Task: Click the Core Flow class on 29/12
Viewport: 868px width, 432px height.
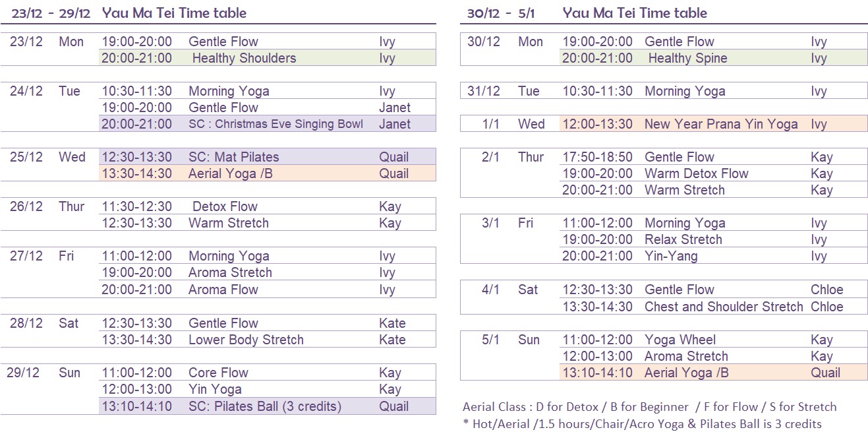Action: pyautogui.click(x=218, y=373)
